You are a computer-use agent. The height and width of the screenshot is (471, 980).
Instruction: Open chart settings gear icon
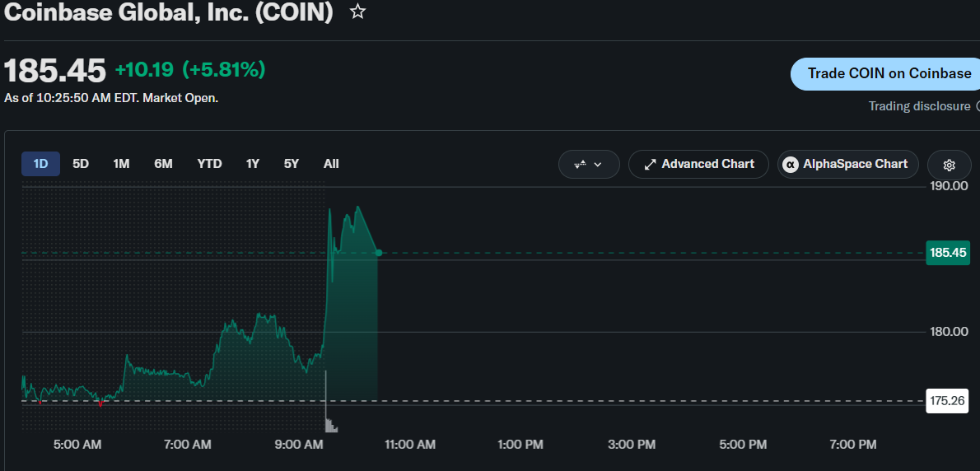coord(950,165)
